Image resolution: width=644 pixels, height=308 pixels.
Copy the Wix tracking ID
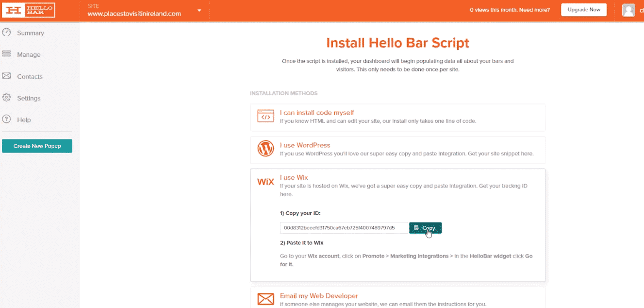coord(425,228)
